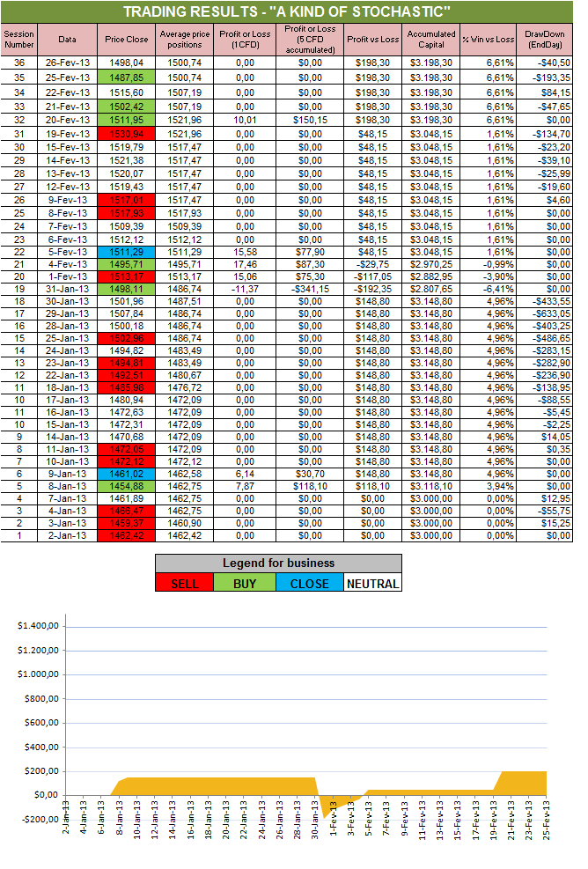Select blue price cell 1461,02
The height and width of the screenshot is (869, 588).
127,474
